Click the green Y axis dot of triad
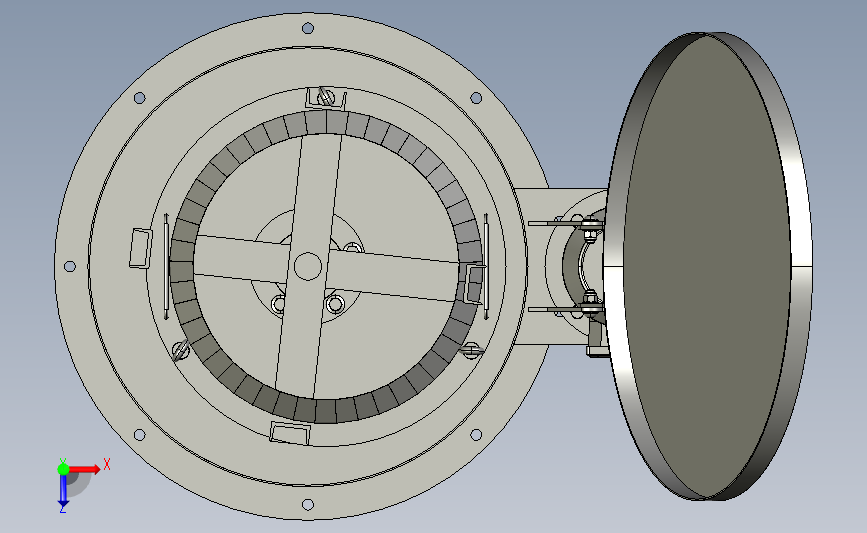Viewport: 867px width, 533px height. (x=63, y=469)
